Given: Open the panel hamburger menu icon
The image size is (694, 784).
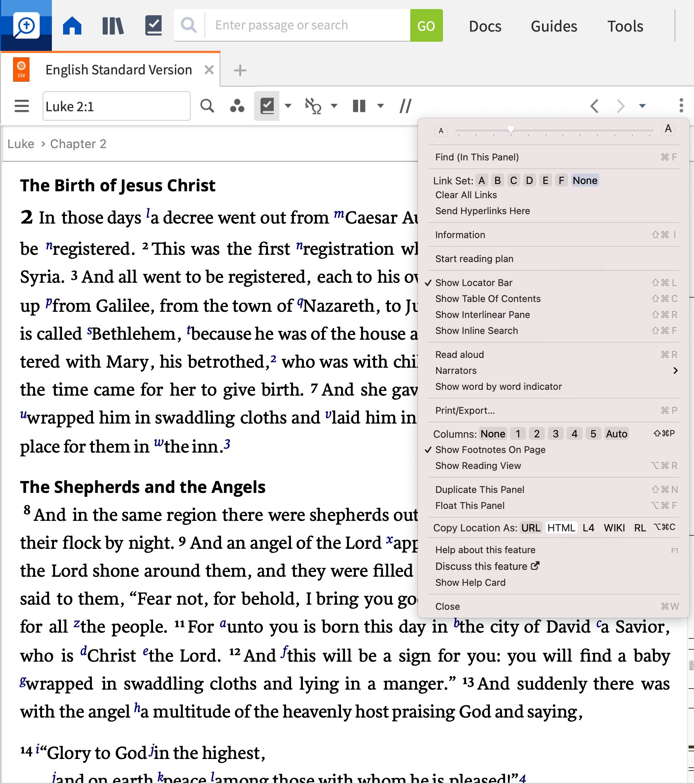Looking at the screenshot, I should point(21,106).
